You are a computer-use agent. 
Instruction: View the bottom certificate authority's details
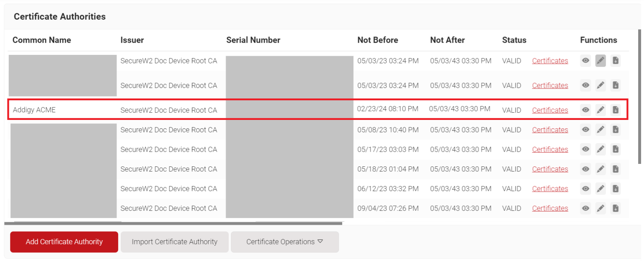tap(585, 208)
